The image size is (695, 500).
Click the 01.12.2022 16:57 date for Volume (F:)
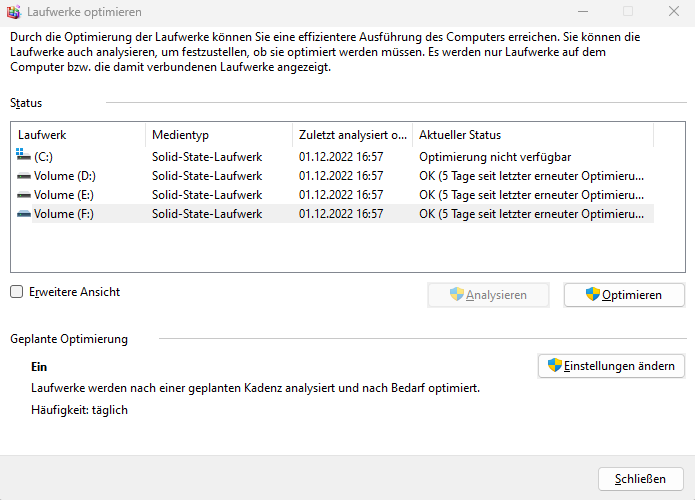point(341,214)
